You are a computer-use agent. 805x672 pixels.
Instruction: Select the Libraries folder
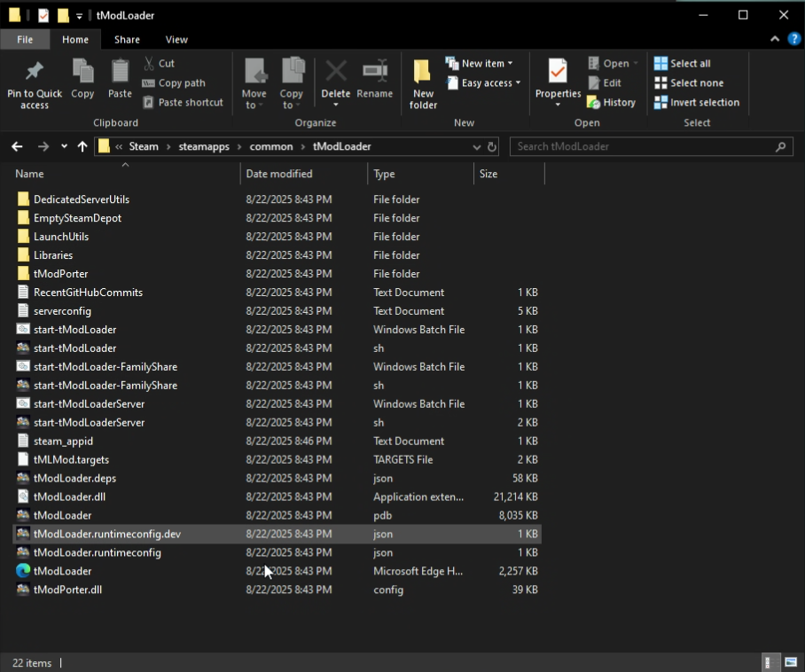point(277,255)
